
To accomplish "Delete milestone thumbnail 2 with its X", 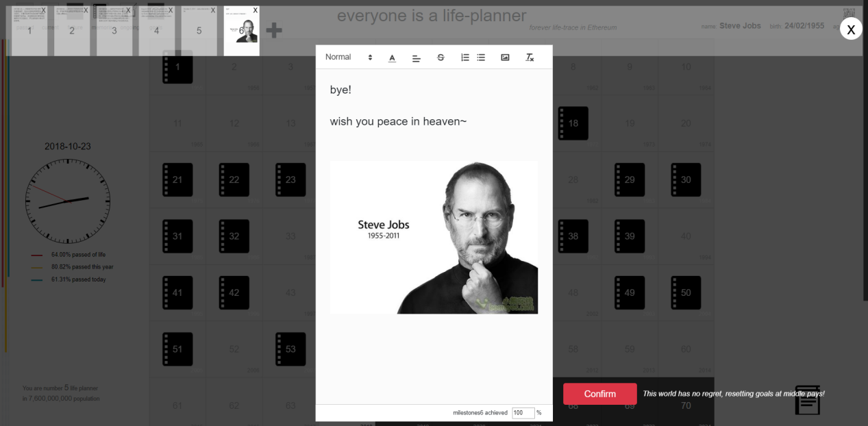I will (86, 10).
